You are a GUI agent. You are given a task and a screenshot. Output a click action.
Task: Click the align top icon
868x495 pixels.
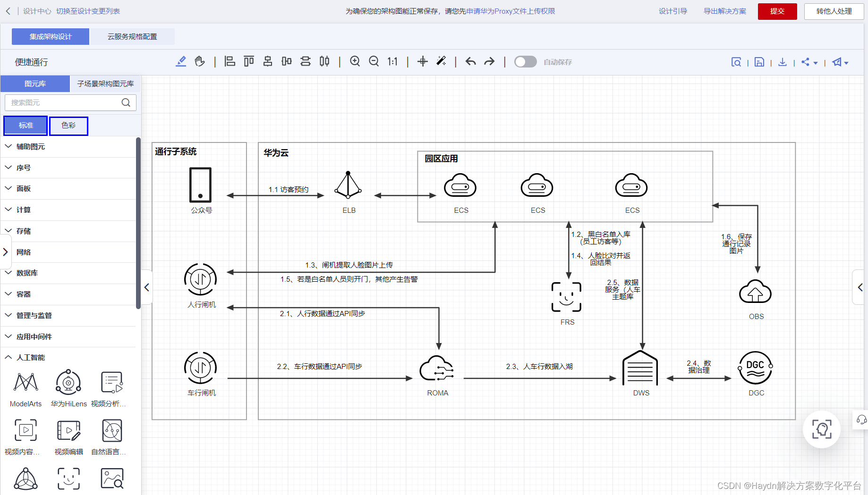click(249, 61)
